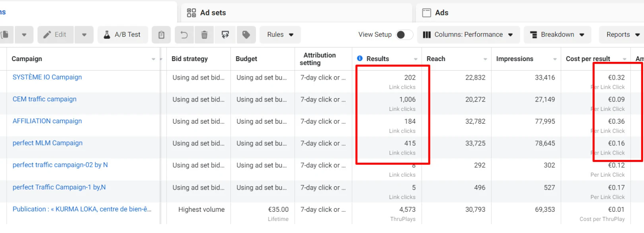Viewport: 644px width, 233px height.
Task: Sort by the Impressions column header
Action: point(514,59)
